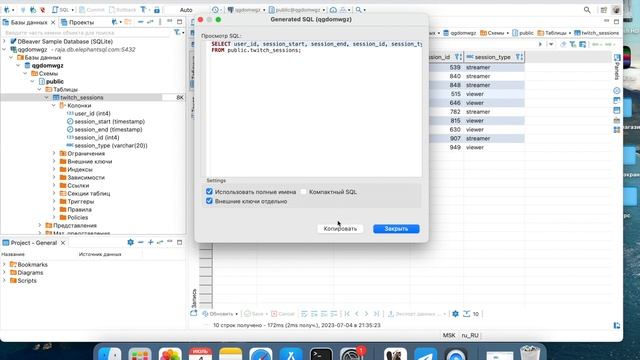The width and height of the screenshot is (640, 360).
Task: Collapse the twitch_sessions table node
Action: coord(47,97)
